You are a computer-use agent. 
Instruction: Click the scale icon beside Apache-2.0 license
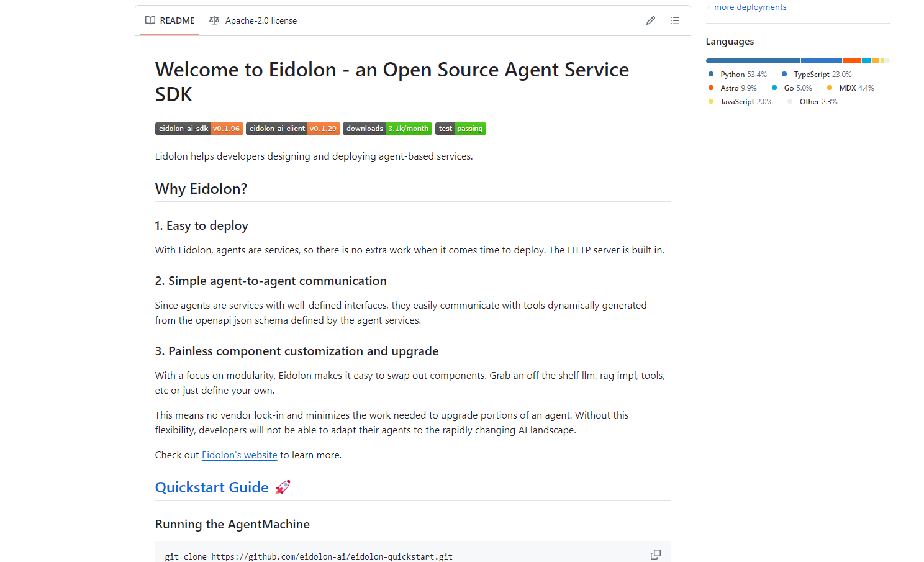(x=214, y=20)
